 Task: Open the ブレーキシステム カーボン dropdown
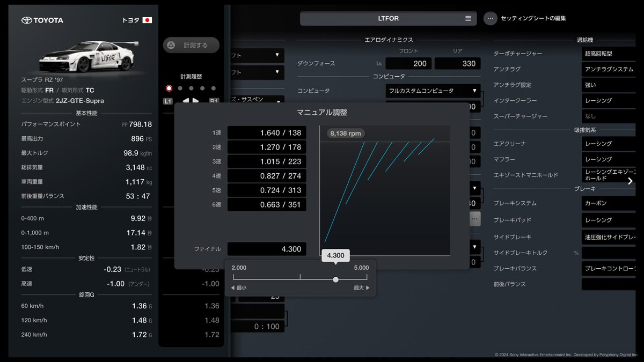coord(609,203)
